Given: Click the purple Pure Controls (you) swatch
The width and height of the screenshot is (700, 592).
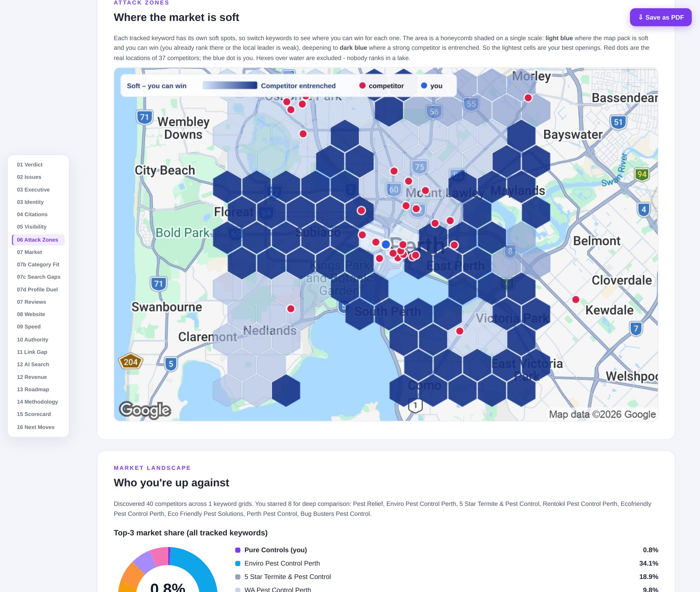Looking at the screenshot, I should tap(237, 550).
